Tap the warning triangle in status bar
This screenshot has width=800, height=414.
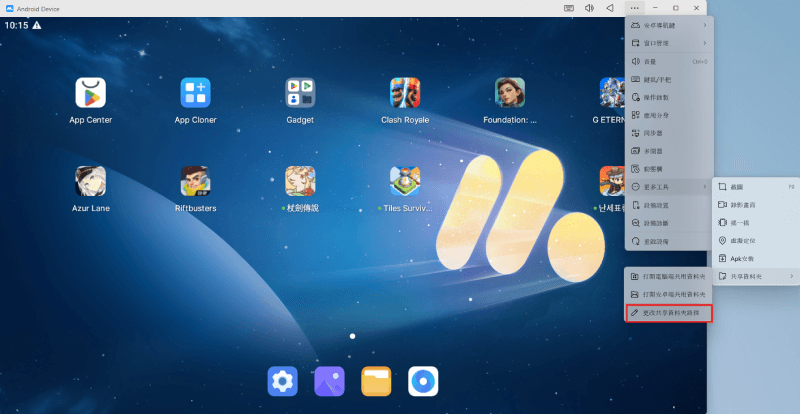[x=37, y=25]
